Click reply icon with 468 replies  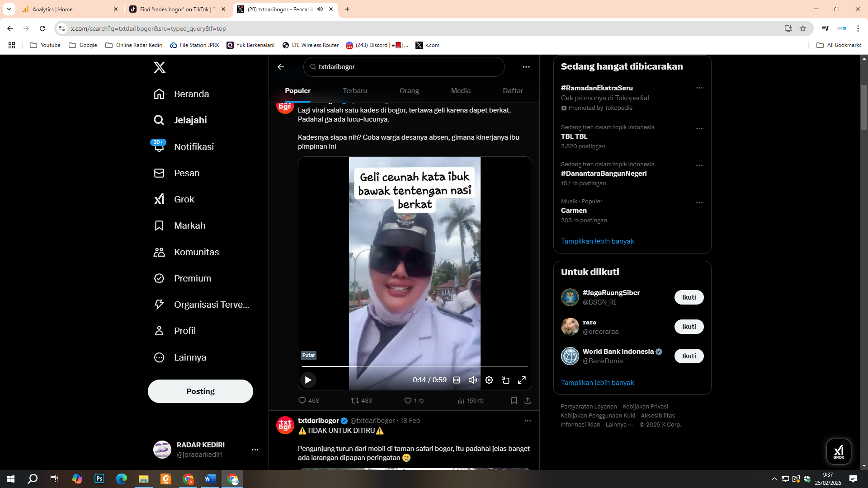click(x=309, y=400)
